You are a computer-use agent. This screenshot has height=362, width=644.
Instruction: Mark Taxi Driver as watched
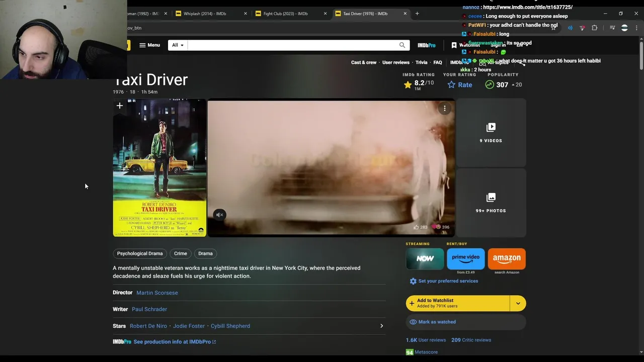(466, 322)
